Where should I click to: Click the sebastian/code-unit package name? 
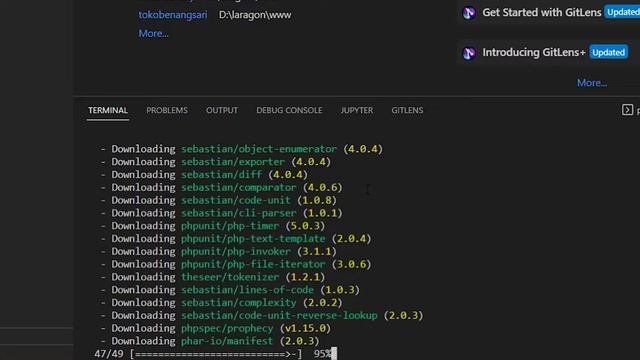pyautogui.click(x=236, y=200)
